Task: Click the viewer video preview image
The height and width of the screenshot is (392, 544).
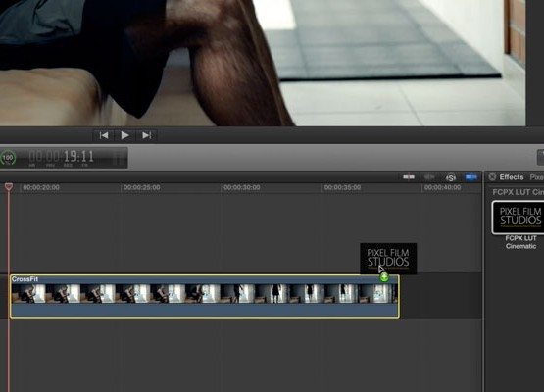Action: 263,63
